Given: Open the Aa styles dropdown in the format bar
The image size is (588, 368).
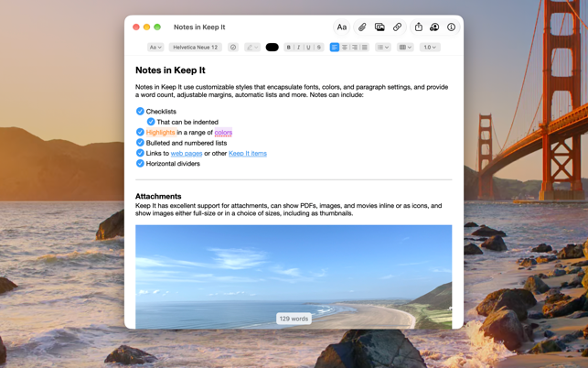Looking at the screenshot, I should pyautogui.click(x=155, y=48).
